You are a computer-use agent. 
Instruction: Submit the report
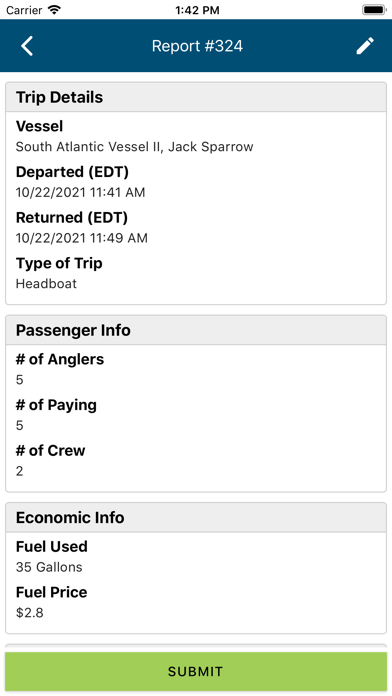[196, 672]
